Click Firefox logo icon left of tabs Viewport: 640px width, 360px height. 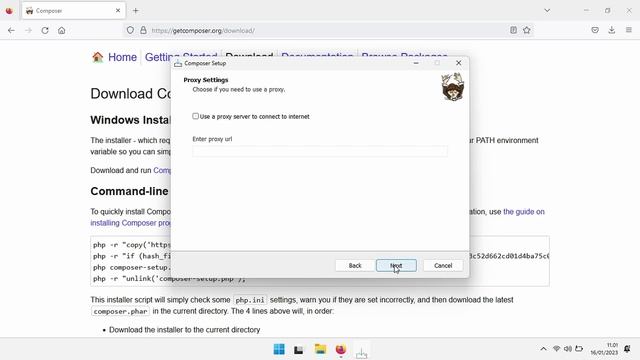(9, 11)
